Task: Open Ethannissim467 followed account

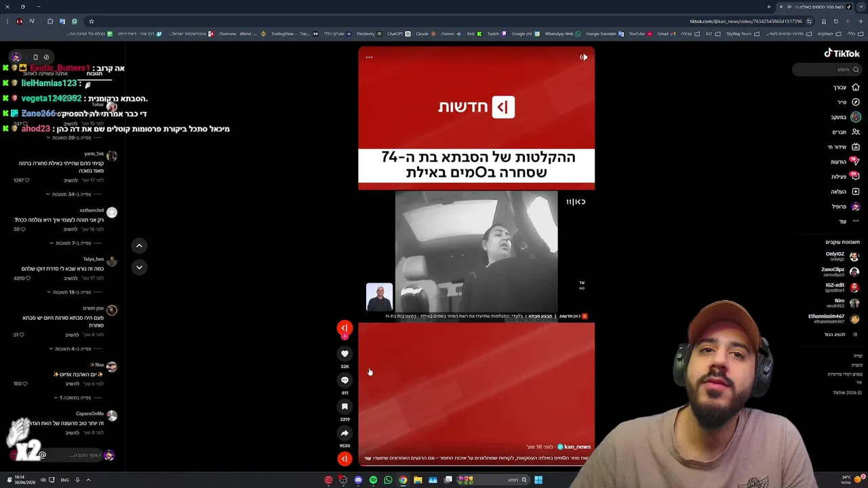Action: [x=833, y=319]
